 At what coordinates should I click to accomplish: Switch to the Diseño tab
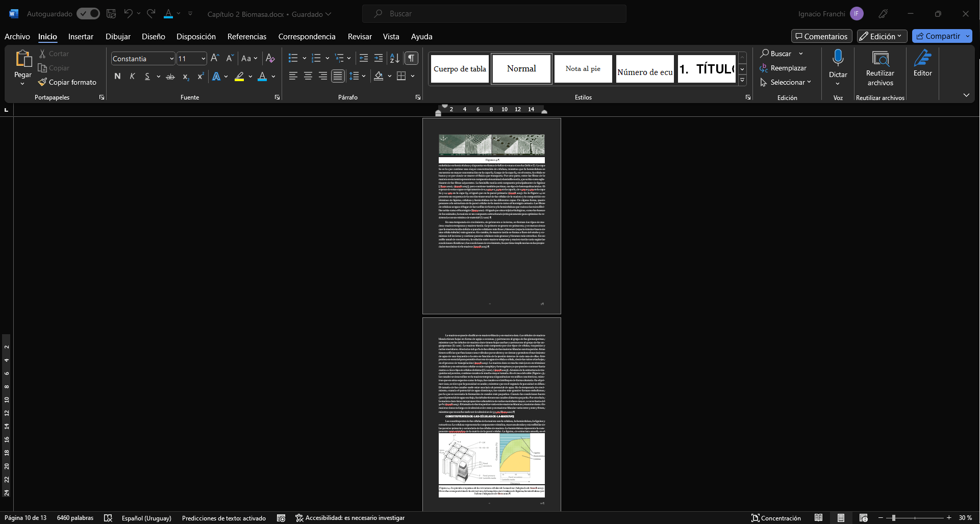tap(154, 37)
